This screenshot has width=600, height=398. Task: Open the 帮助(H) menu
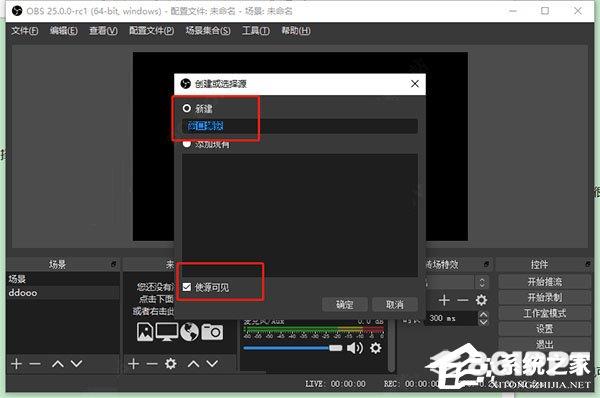pos(296,31)
